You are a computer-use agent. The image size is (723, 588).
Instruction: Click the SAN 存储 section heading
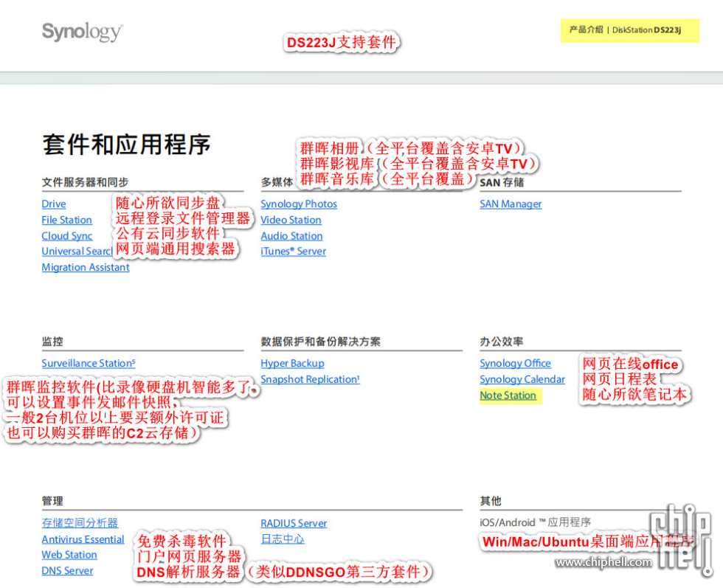click(x=502, y=183)
